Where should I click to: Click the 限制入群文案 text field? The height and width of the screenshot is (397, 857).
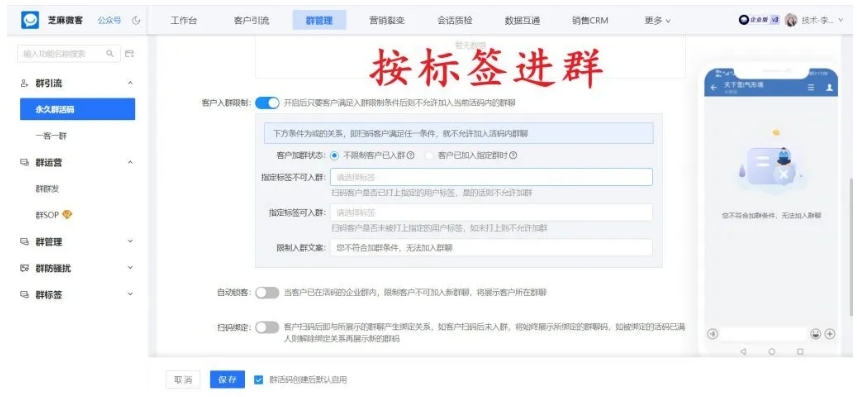[491, 248]
